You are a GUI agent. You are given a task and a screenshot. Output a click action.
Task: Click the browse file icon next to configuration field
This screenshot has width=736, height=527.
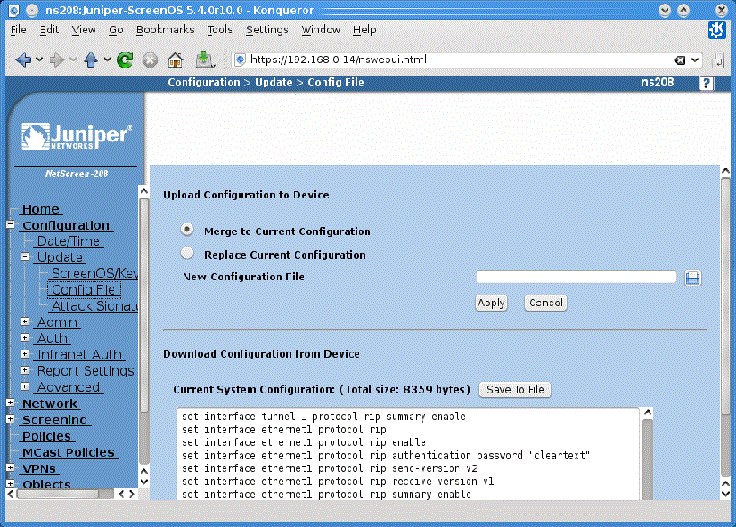tap(692, 277)
